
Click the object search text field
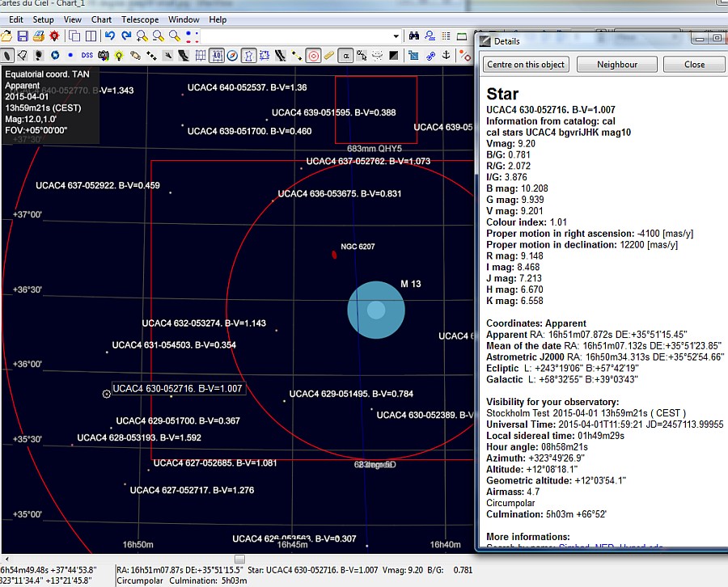pos(296,36)
